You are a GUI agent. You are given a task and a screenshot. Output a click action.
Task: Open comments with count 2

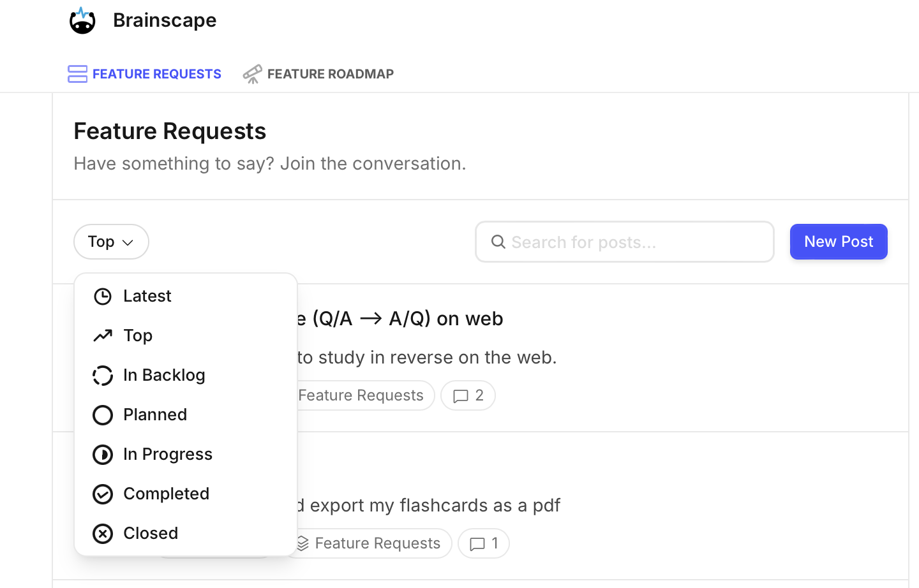click(468, 395)
